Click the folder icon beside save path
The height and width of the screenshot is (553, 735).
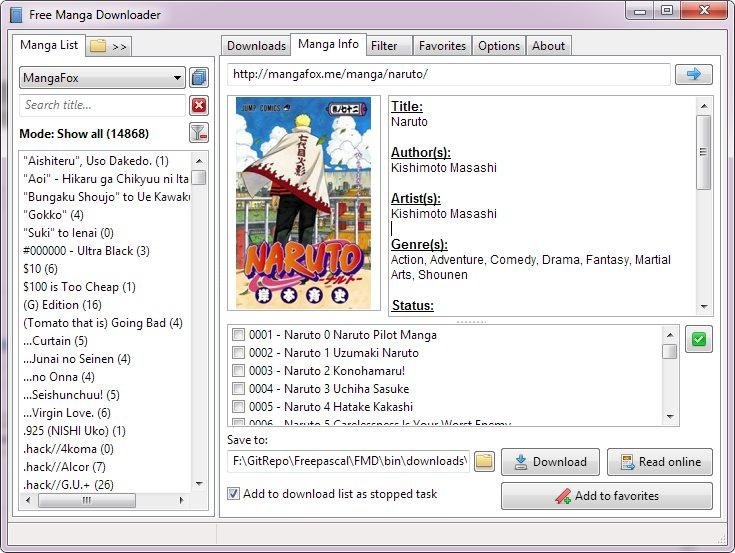484,461
